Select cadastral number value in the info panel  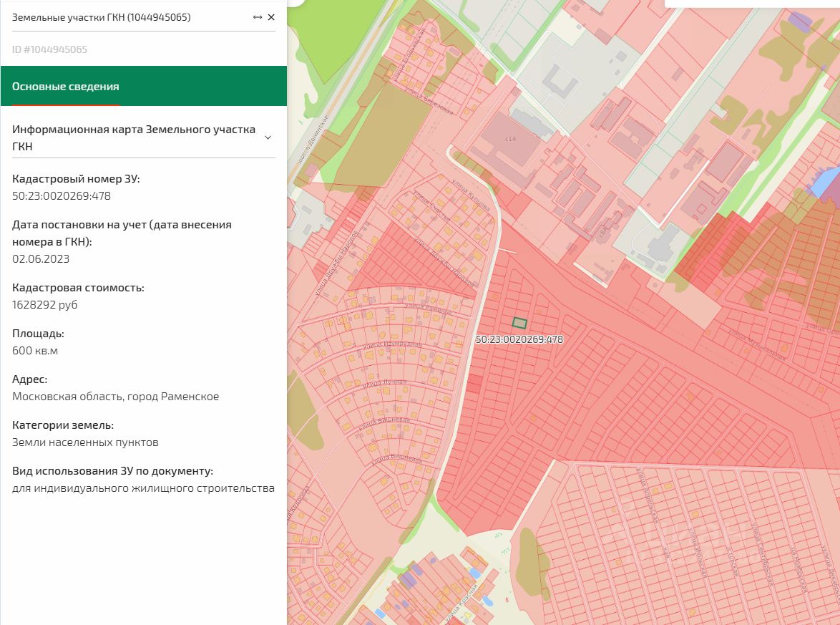coord(62,196)
